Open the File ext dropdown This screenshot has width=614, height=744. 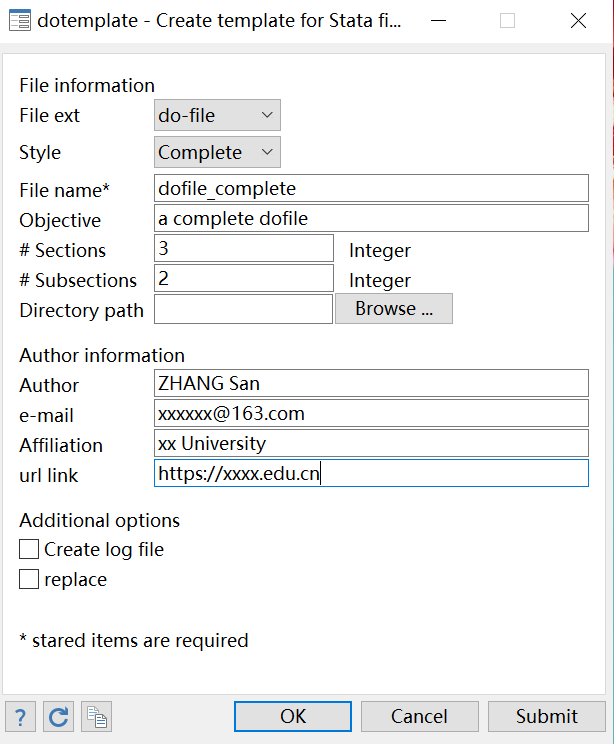tap(218, 115)
